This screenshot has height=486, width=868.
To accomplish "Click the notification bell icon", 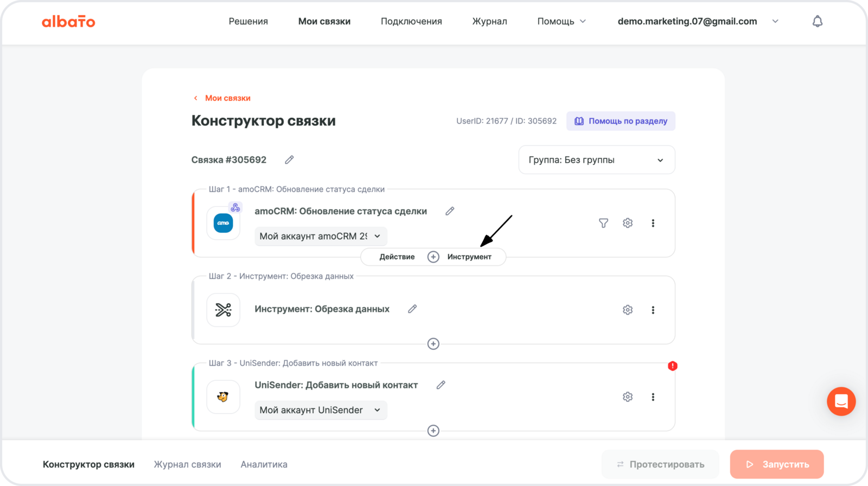I will tap(817, 21).
